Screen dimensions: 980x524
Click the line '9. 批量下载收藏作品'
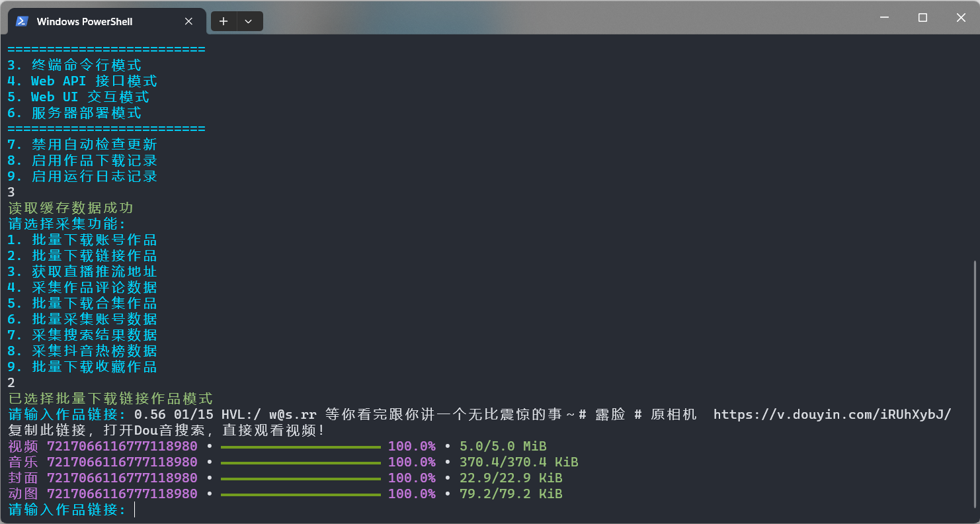[x=83, y=367]
